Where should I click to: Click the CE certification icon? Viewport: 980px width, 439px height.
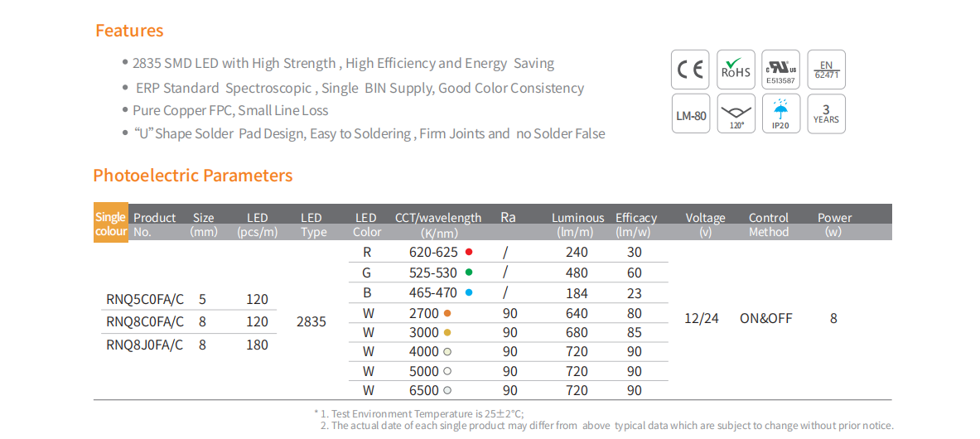pyautogui.click(x=690, y=70)
